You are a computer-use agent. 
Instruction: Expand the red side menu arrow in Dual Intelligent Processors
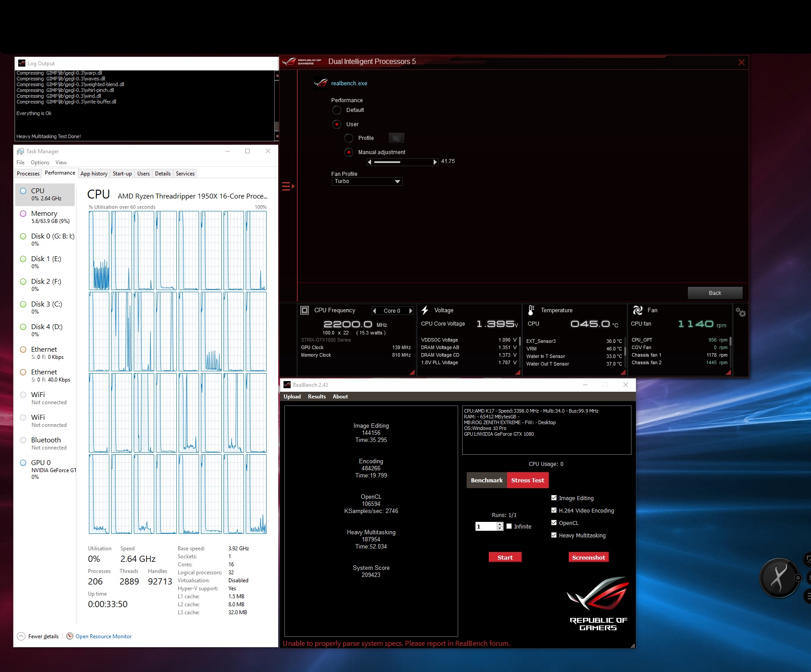(x=288, y=187)
